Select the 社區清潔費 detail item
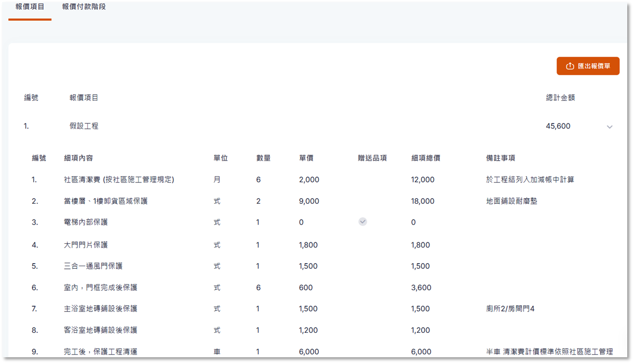Image resolution: width=634 pixels, height=364 pixels. [119, 179]
